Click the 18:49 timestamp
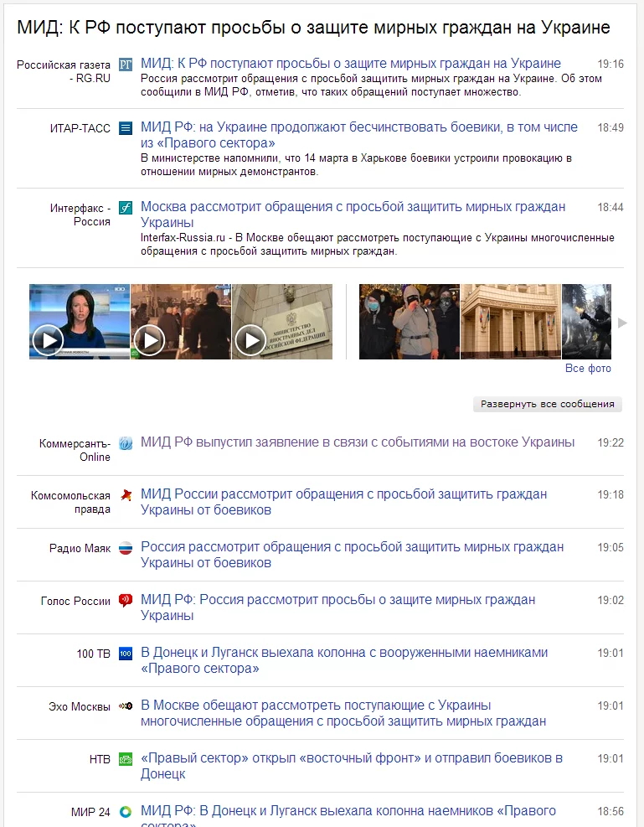 pyautogui.click(x=611, y=127)
